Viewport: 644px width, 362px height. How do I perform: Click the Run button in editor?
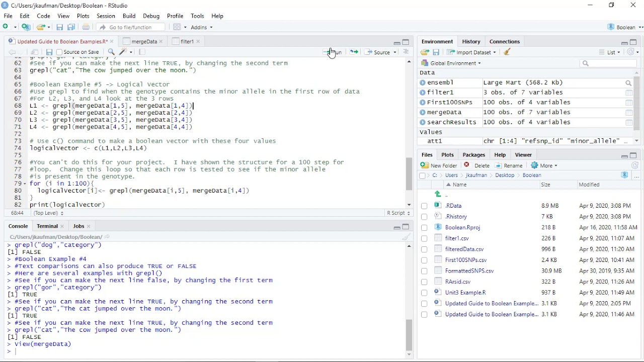(x=333, y=52)
